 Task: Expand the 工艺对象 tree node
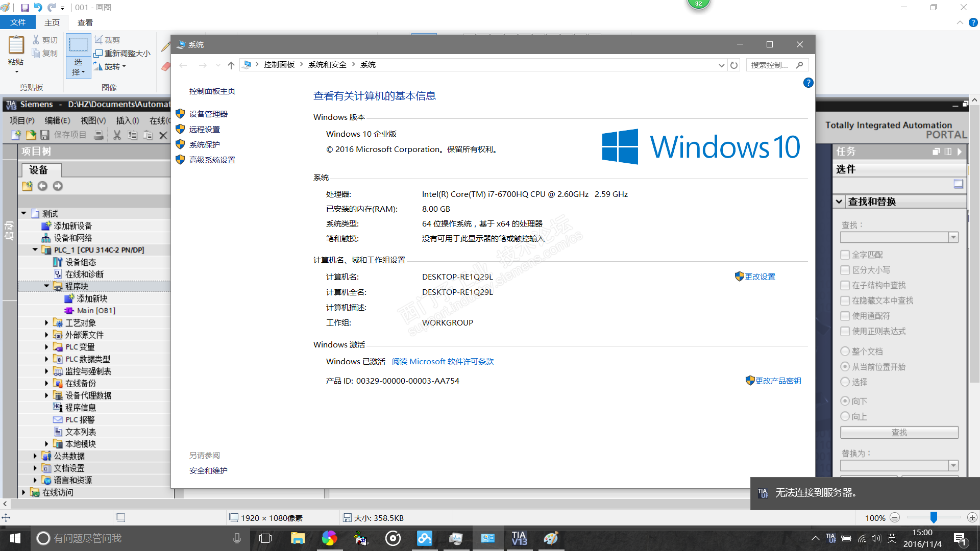pos(46,322)
